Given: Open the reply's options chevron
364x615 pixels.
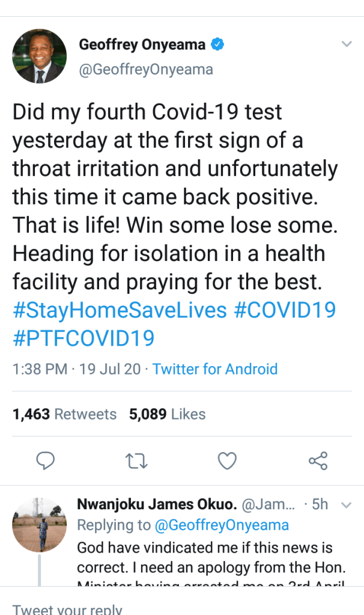Looking at the screenshot, I should (x=345, y=505).
